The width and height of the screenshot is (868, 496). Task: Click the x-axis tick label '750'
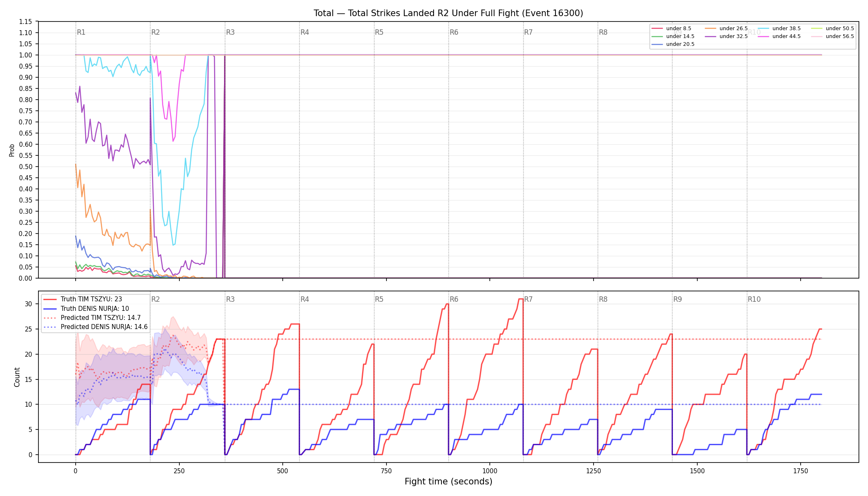(x=386, y=471)
